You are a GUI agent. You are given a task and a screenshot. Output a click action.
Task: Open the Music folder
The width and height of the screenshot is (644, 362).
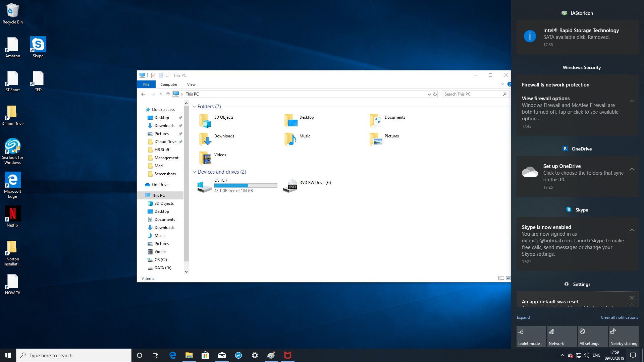(x=290, y=139)
